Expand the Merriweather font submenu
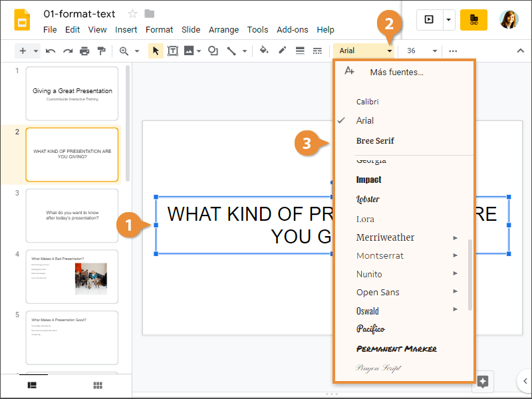 456,237
